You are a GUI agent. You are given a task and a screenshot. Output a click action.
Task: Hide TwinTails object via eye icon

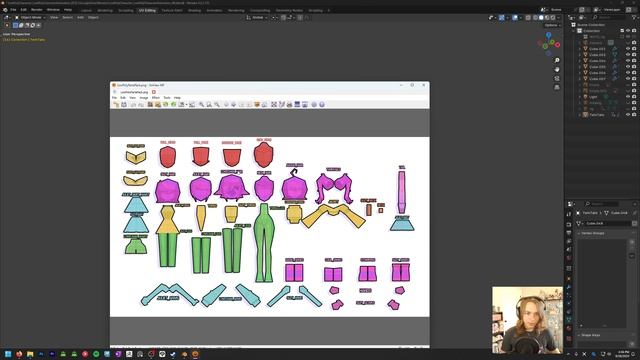coord(628,115)
